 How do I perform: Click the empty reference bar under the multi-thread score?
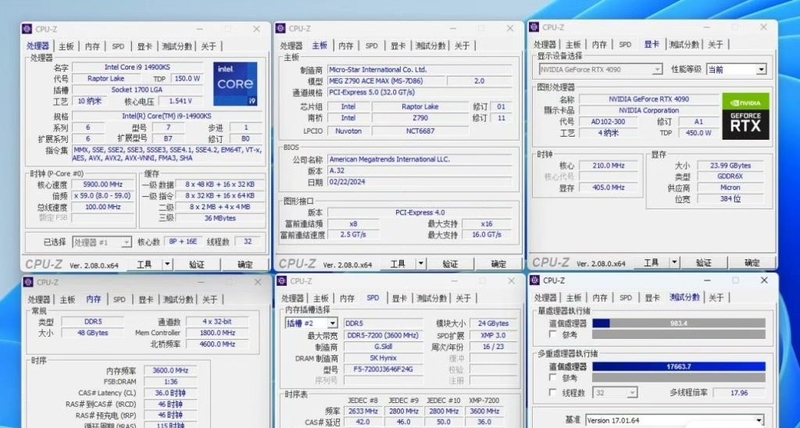[x=679, y=377]
